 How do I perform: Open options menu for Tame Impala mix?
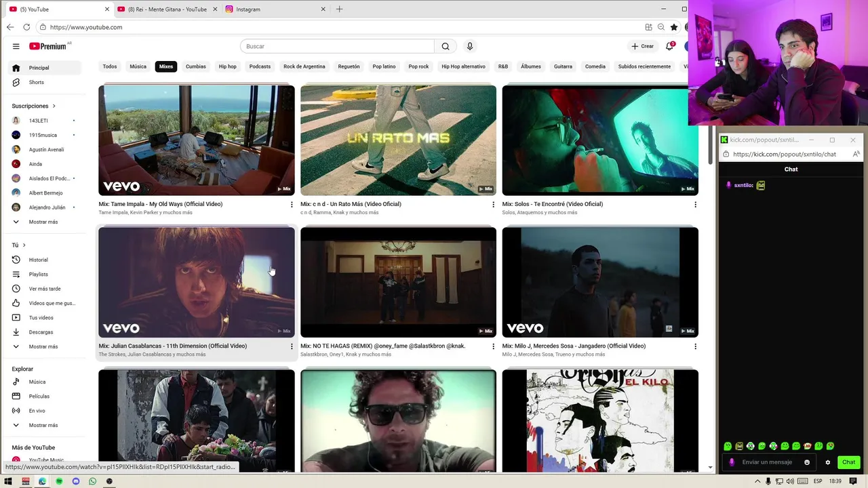pos(292,204)
